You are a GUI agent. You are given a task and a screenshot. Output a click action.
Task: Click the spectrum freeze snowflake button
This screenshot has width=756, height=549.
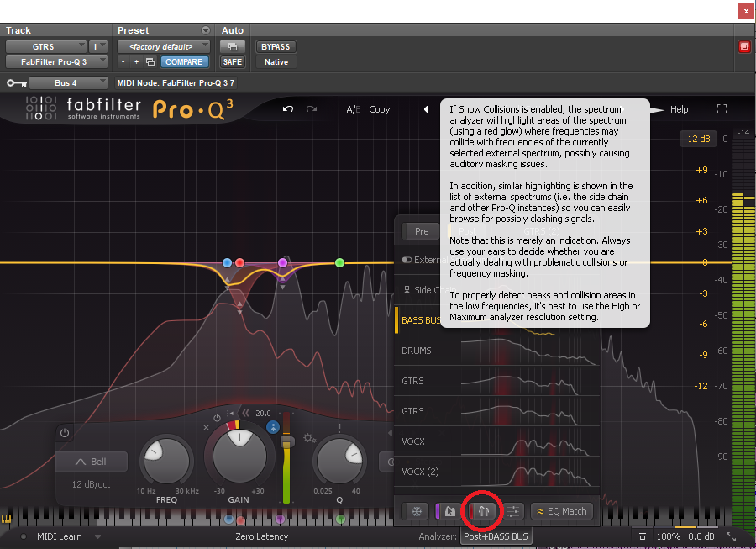pyautogui.click(x=417, y=511)
